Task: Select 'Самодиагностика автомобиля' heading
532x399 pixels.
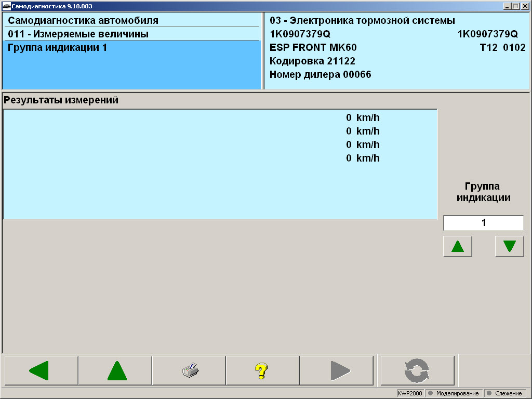Action: coord(83,21)
